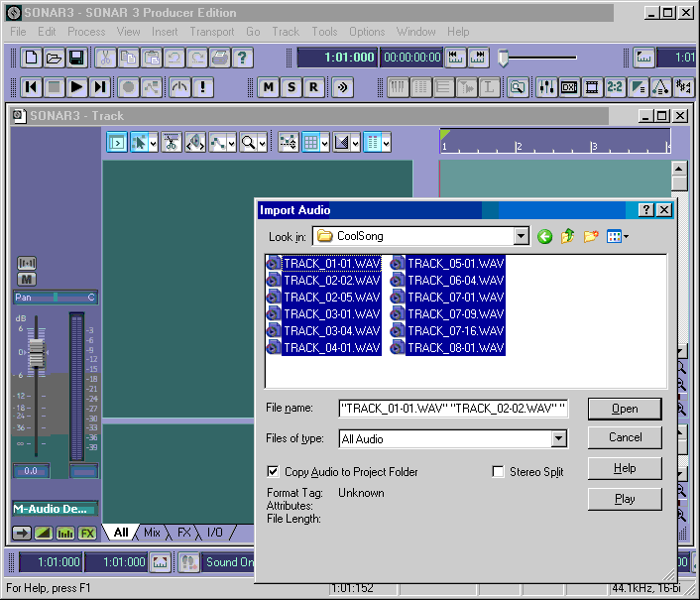Expand the Select tool dropdown arrow
Image resolution: width=700 pixels, height=600 pixels.
pos(154,143)
